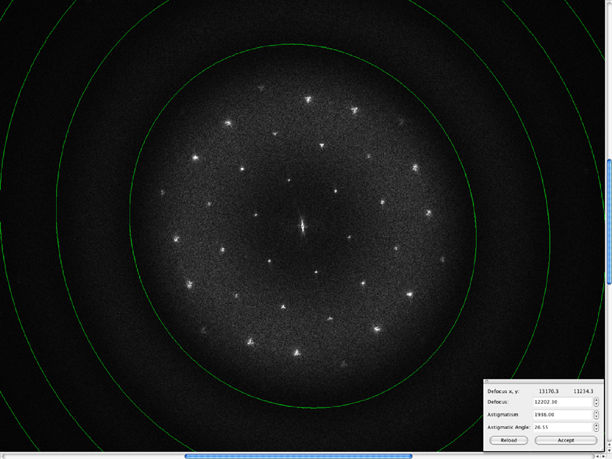Focus the Astigmatism value field

pos(562,415)
